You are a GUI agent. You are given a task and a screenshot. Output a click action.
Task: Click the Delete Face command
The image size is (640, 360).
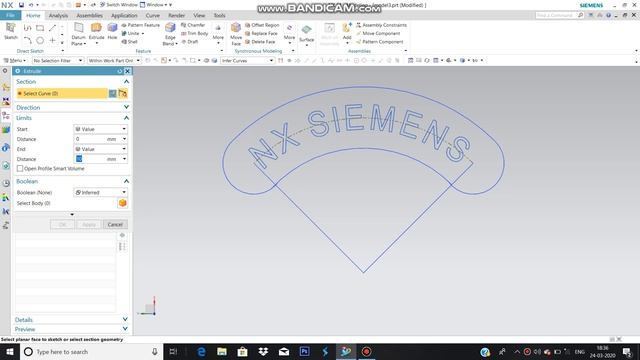click(x=260, y=42)
